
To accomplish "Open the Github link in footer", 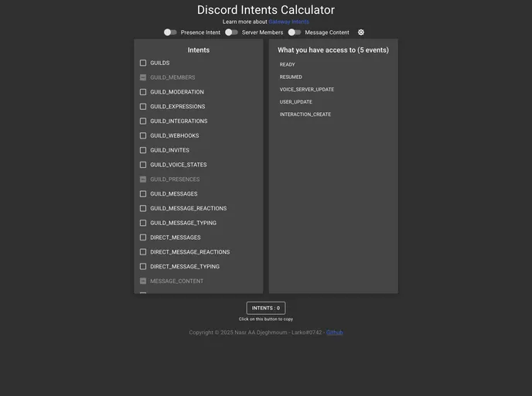I will click(x=335, y=333).
